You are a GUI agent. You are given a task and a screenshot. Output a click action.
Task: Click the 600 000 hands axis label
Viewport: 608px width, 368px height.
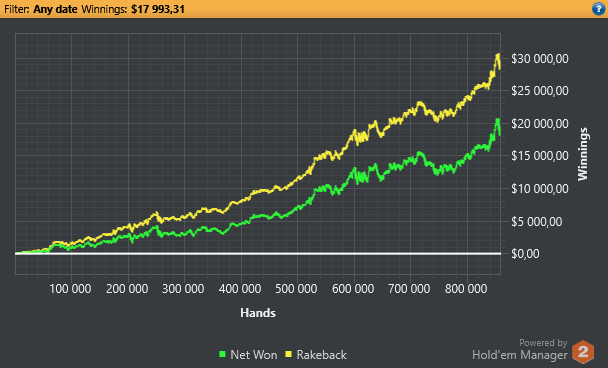pos(353,289)
